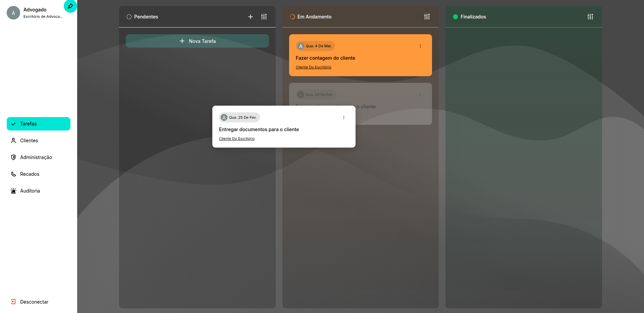Image resolution: width=644 pixels, height=313 pixels.
Task: Open options menu on orange task card
Action: point(420,46)
